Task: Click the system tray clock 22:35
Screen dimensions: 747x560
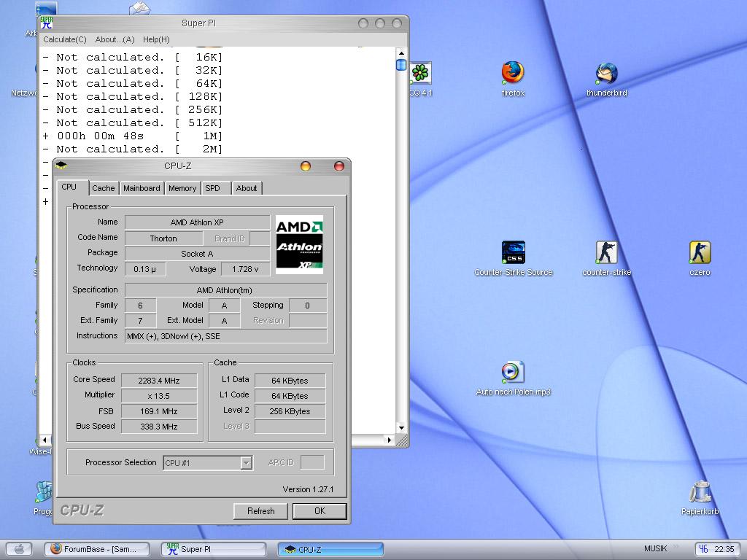Action: point(724,549)
